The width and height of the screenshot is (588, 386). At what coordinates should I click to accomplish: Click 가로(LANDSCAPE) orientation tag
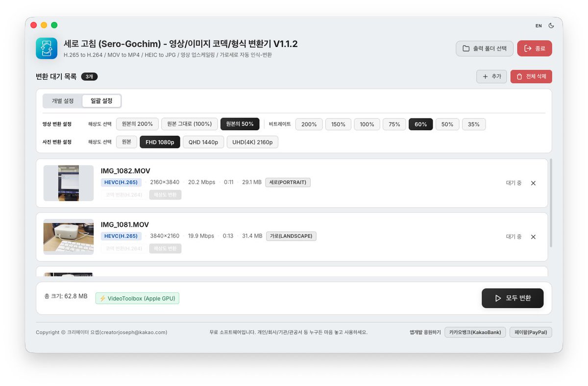pos(292,236)
